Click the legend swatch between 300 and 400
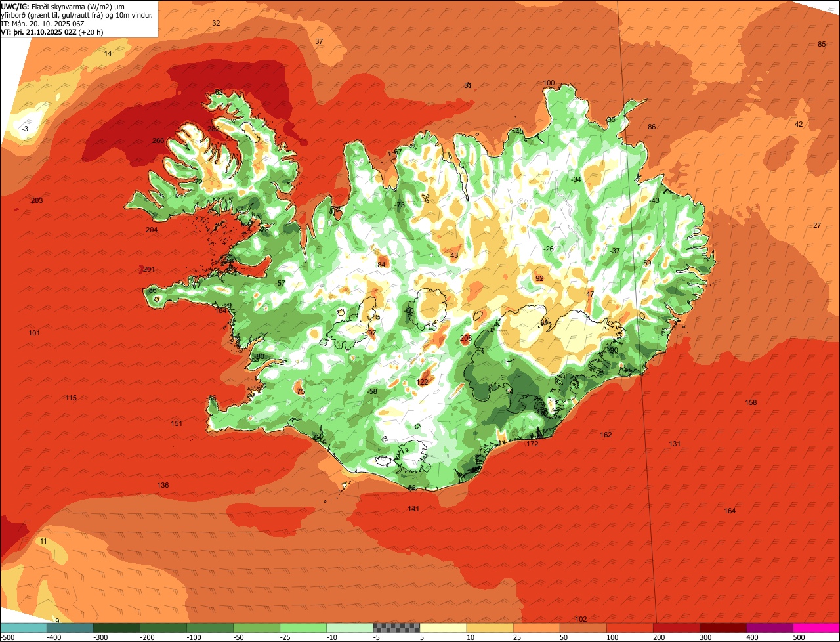840x642 pixels. 723,628
